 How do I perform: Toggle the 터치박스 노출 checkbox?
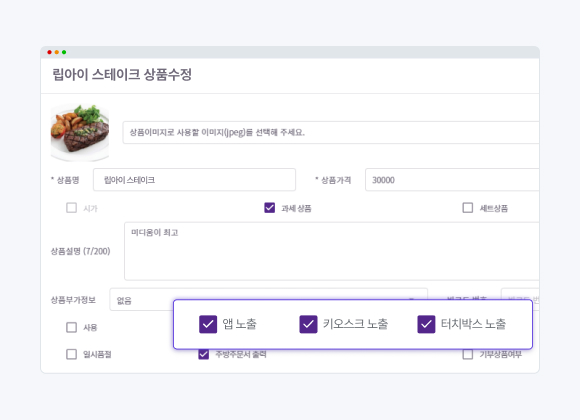click(426, 324)
